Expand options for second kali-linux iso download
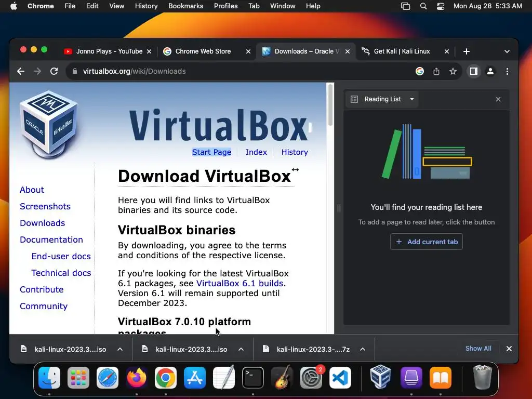Image resolution: width=532 pixels, height=399 pixels. point(241,349)
